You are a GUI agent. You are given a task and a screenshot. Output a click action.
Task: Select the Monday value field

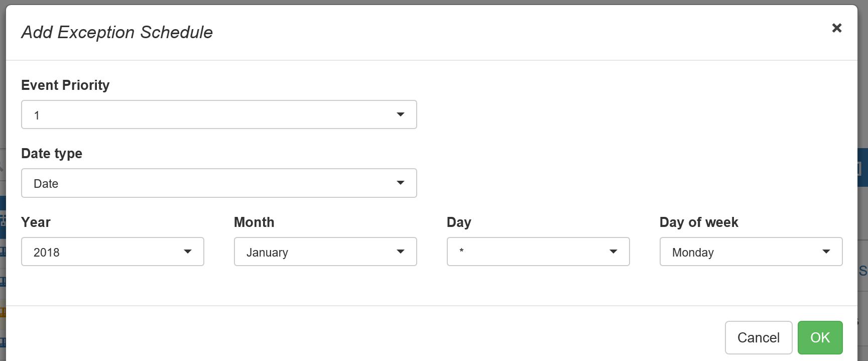coord(728,252)
